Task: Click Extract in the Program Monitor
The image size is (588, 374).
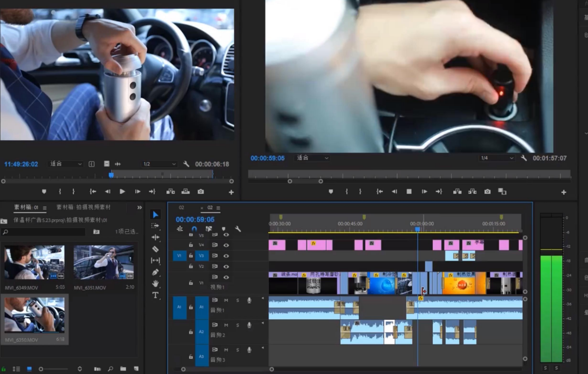Action: (472, 191)
